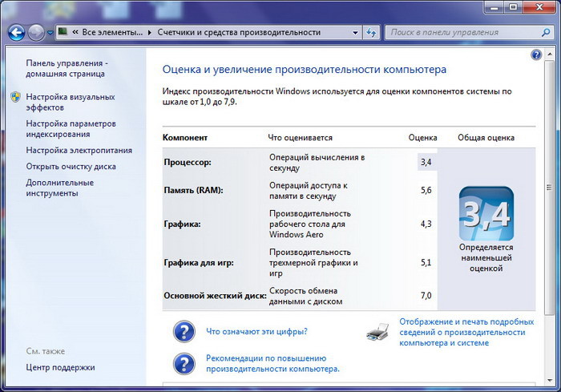Click the Control Panel icon in address bar

[63, 33]
